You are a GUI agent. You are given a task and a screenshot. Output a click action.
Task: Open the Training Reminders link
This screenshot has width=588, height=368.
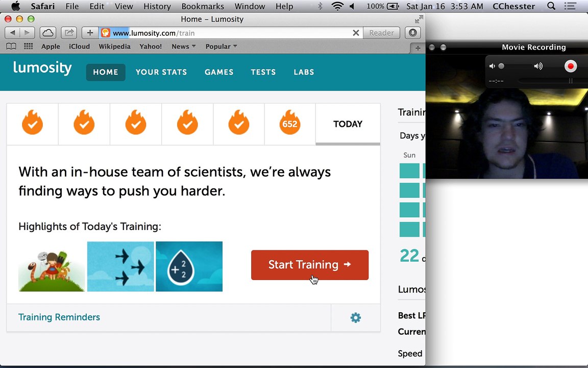point(59,317)
